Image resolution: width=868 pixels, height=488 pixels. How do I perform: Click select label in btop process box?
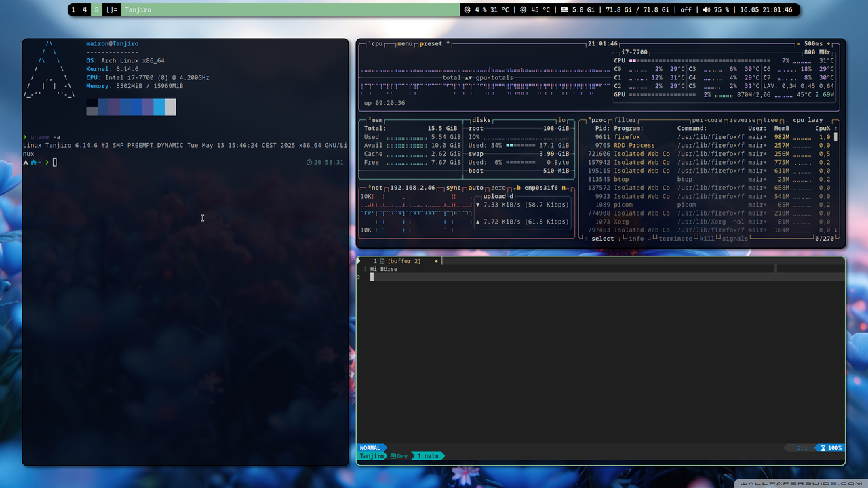click(x=602, y=239)
